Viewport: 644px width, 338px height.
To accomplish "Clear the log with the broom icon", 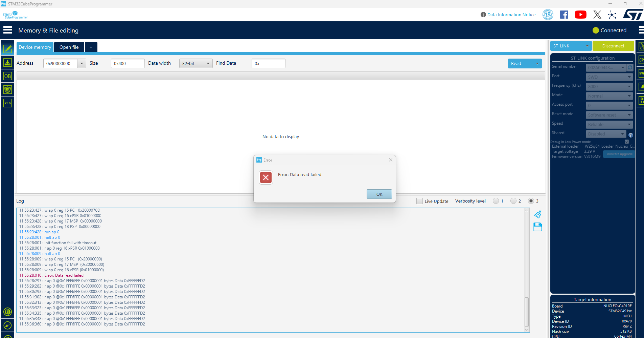I will 538,214.
